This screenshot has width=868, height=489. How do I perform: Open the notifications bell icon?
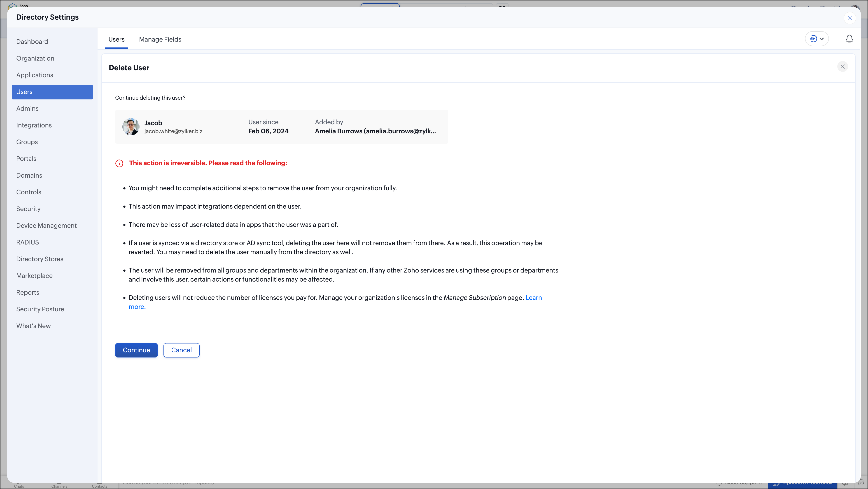(x=849, y=39)
